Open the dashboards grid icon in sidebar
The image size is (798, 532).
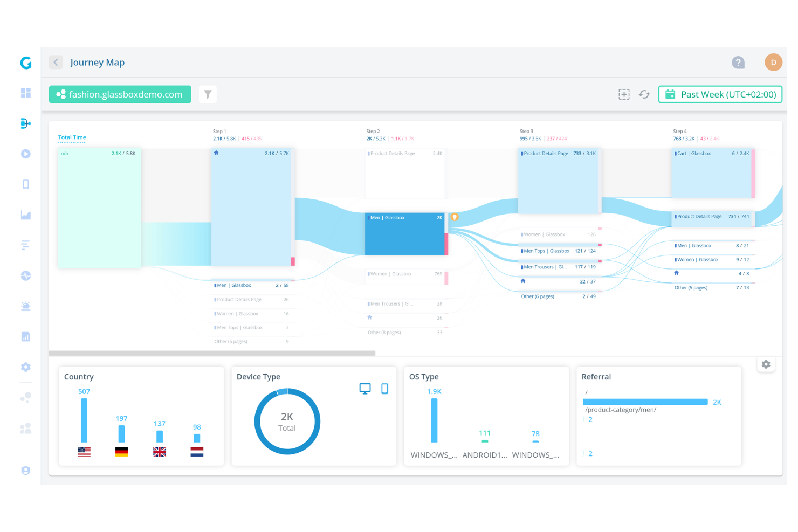[x=25, y=93]
